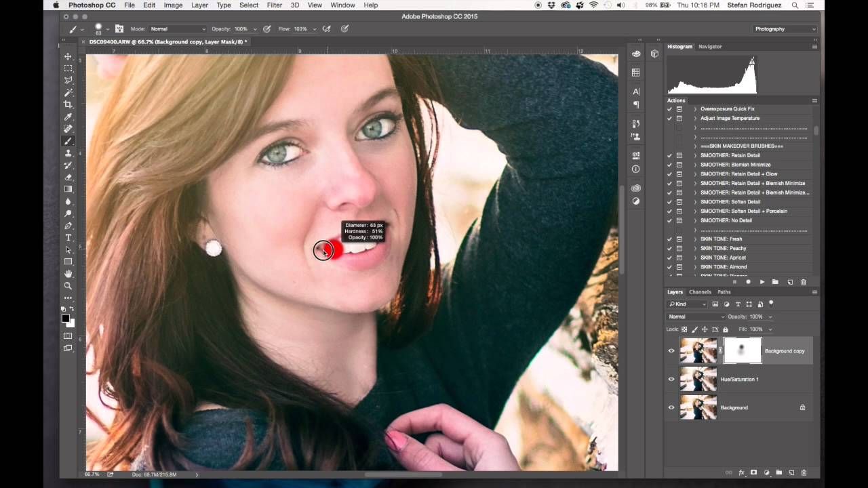Select the Magic Wand tool
Viewport: 868px width, 488px height.
click(x=68, y=92)
